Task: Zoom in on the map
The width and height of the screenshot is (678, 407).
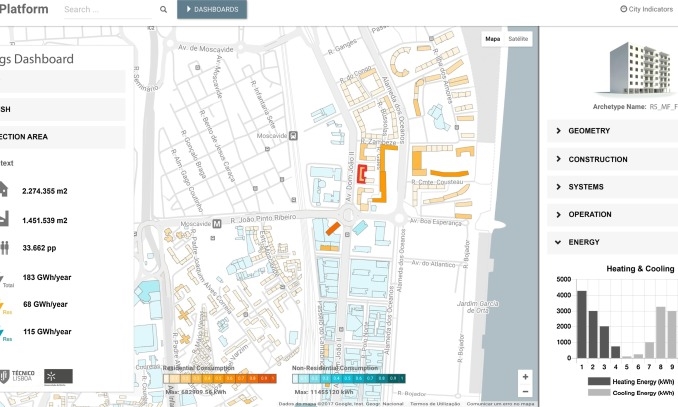Action: pos(525,377)
